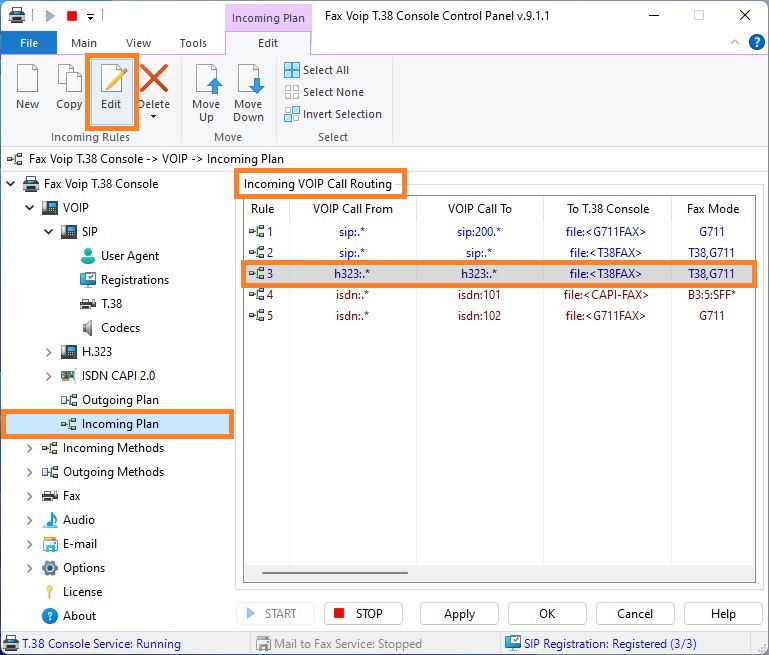Viewport: 769px width, 655px height.
Task: Click the Move Up icon
Action: point(207,78)
